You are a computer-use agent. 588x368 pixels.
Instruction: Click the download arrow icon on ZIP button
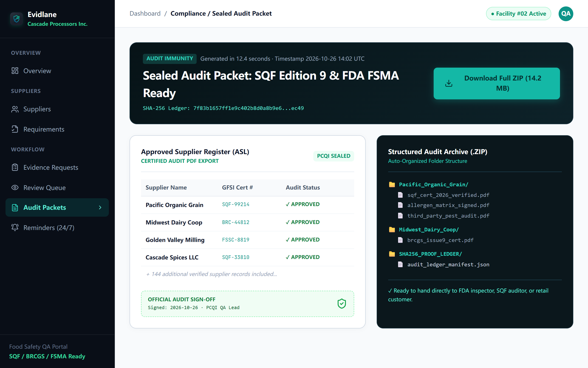(x=449, y=83)
